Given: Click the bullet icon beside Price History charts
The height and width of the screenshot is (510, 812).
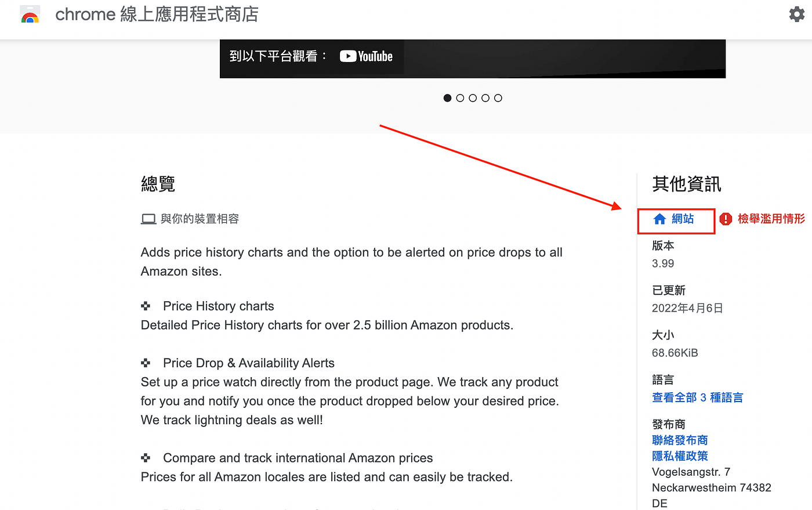Looking at the screenshot, I should click(x=146, y=306).
